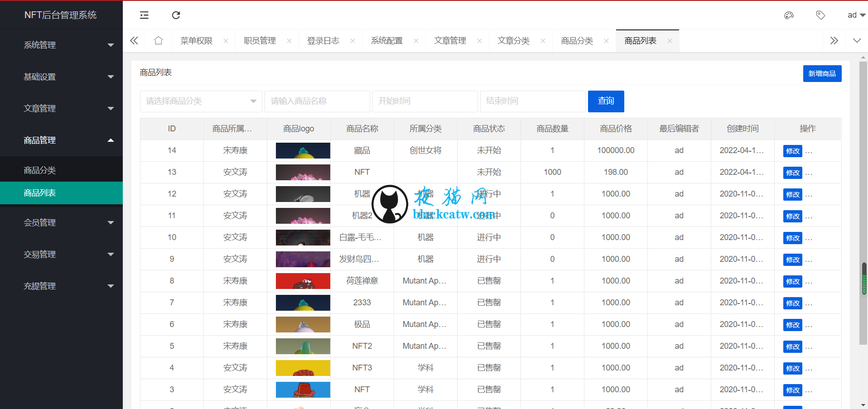Screen dimensions: 868x409
Task: Open logo thumbnail for product NFT3
Action: 303,368
